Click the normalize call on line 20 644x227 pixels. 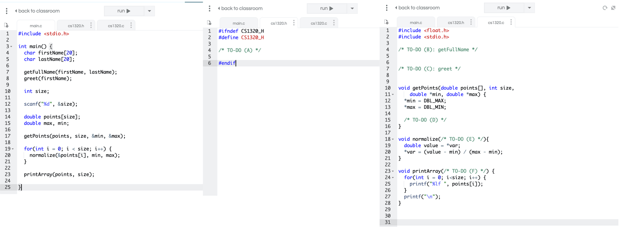[75, 155]
